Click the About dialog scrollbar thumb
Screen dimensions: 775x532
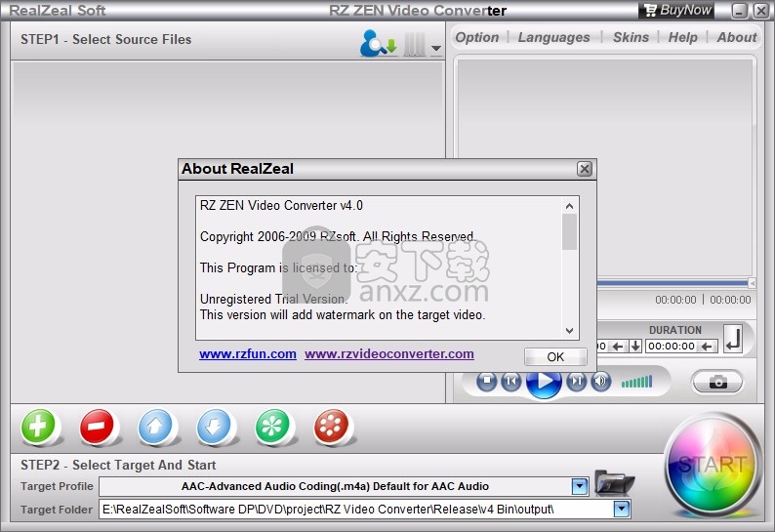point(569,231)
